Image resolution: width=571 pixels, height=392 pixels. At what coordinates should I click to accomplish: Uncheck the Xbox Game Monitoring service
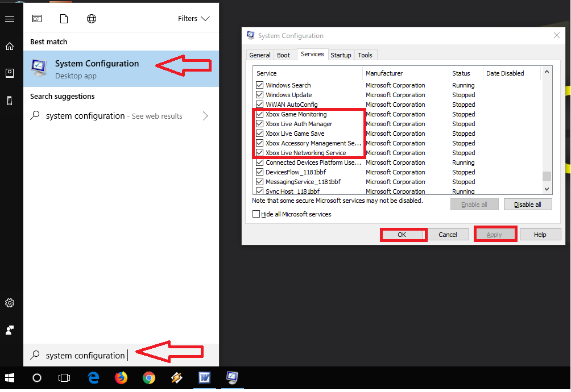(x=259, y=114)
